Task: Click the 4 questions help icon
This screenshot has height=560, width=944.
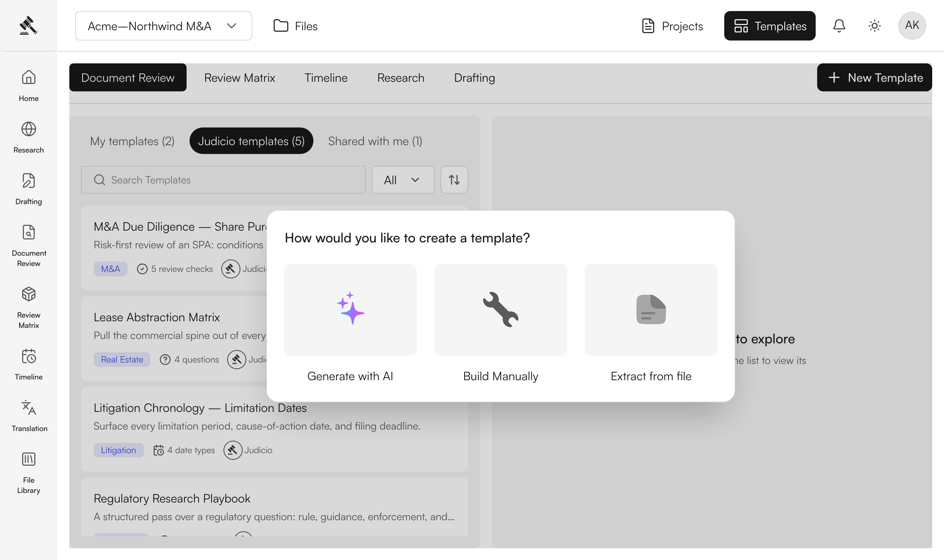Action: 165,360
